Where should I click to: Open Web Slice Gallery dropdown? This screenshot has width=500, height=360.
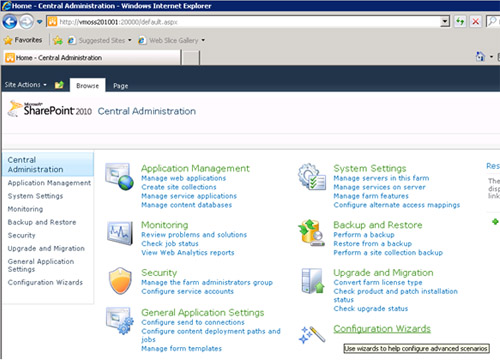click(171, 40)
